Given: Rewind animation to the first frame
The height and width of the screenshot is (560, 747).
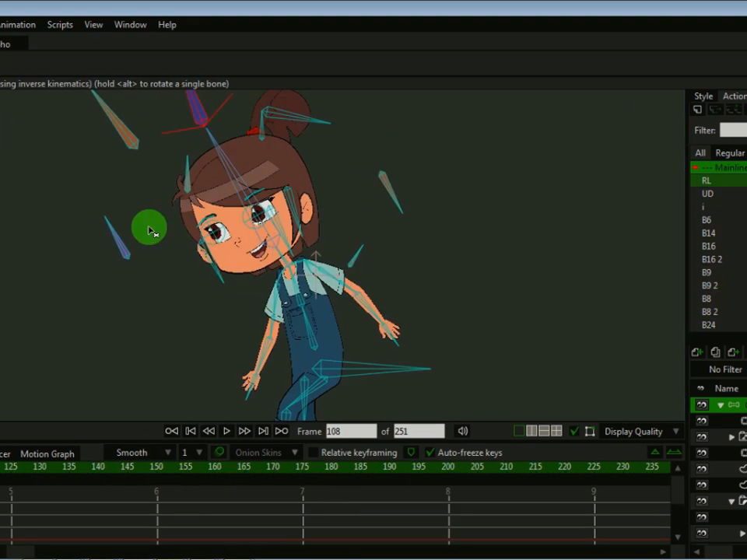Looking at the screenshot, I should click(x=171, y=432).
